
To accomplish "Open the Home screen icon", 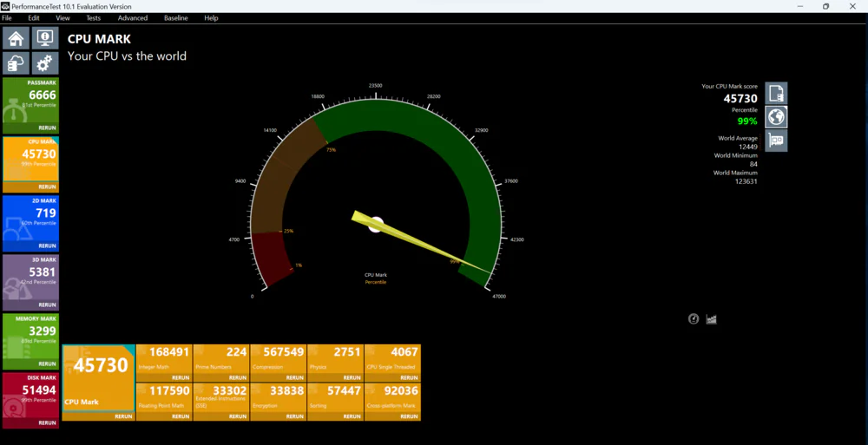I will [16, 38].
